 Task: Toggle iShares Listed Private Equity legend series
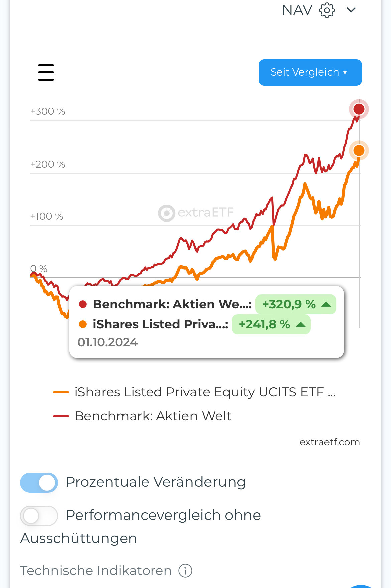click(205, 392)
